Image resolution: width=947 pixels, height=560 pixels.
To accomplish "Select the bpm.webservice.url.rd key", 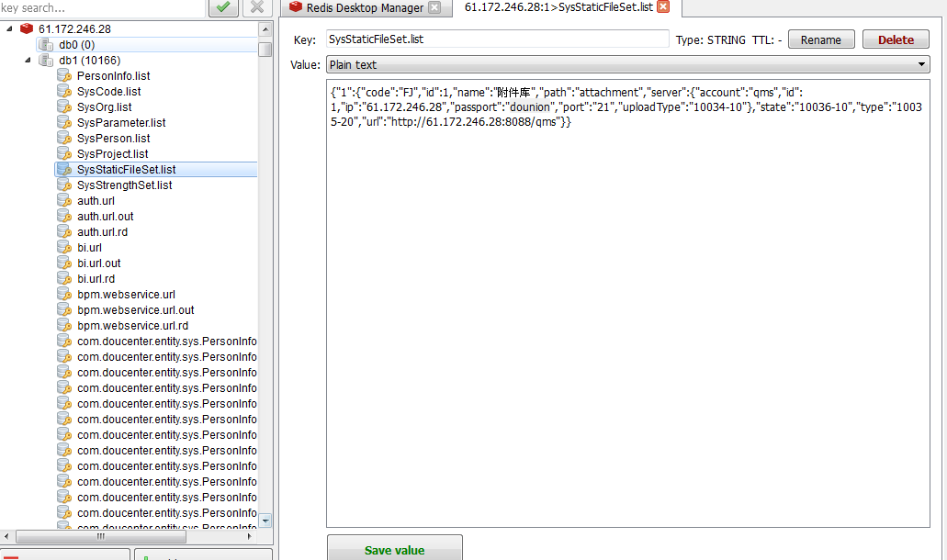I will pos(133,326).
